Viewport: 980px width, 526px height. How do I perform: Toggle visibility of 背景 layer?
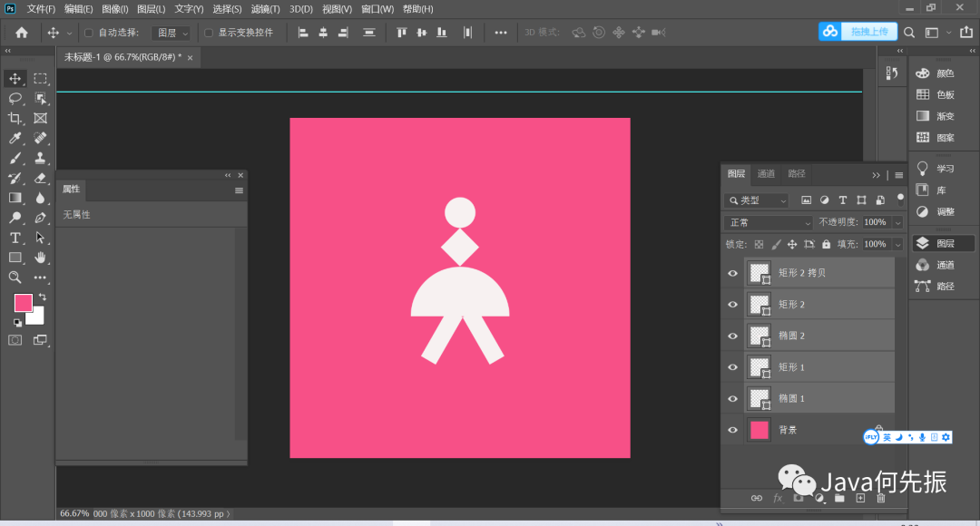(x=732, y=430)
